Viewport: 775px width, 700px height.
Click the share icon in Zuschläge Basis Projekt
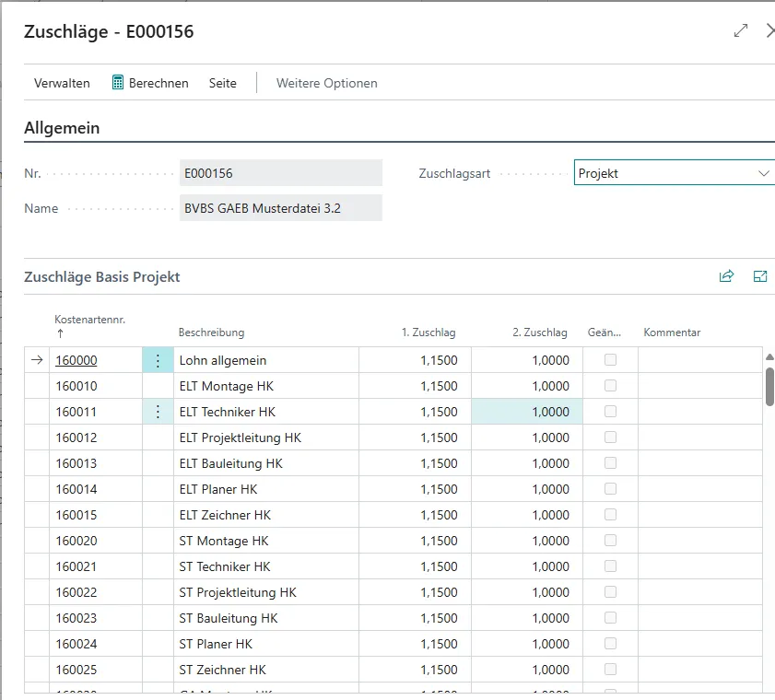click(726, 276)
